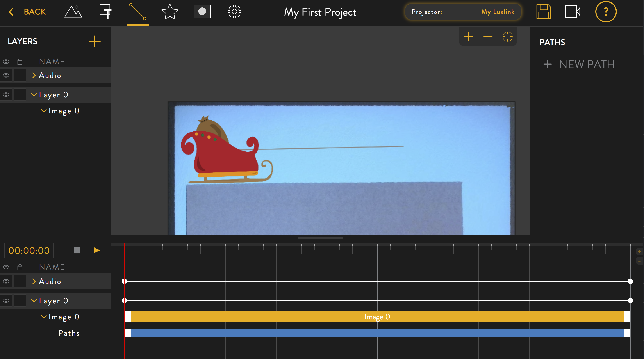Screen dimensions: 644x359
Task: Select the image/mountain tool icon
Action: [x=73, y=12]
